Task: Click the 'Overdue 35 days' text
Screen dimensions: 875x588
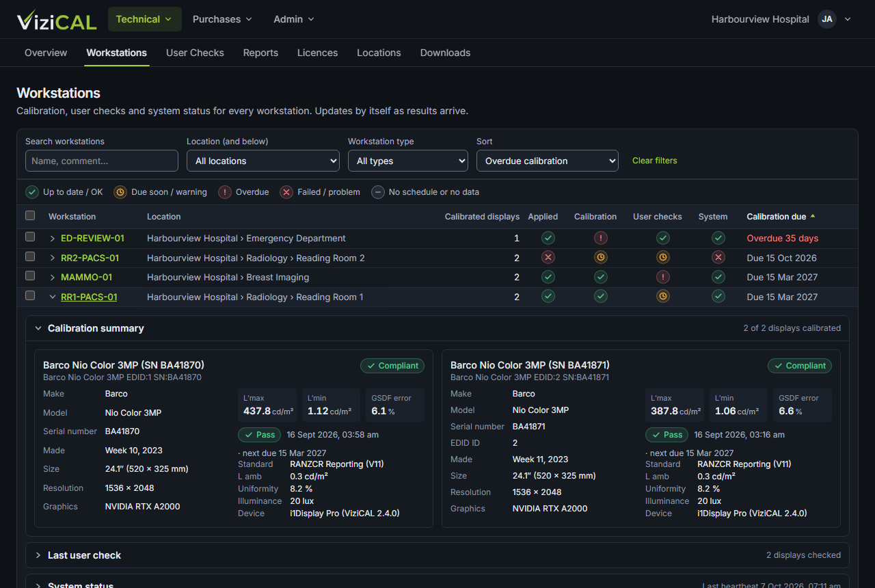Action: tap(782, 239)
